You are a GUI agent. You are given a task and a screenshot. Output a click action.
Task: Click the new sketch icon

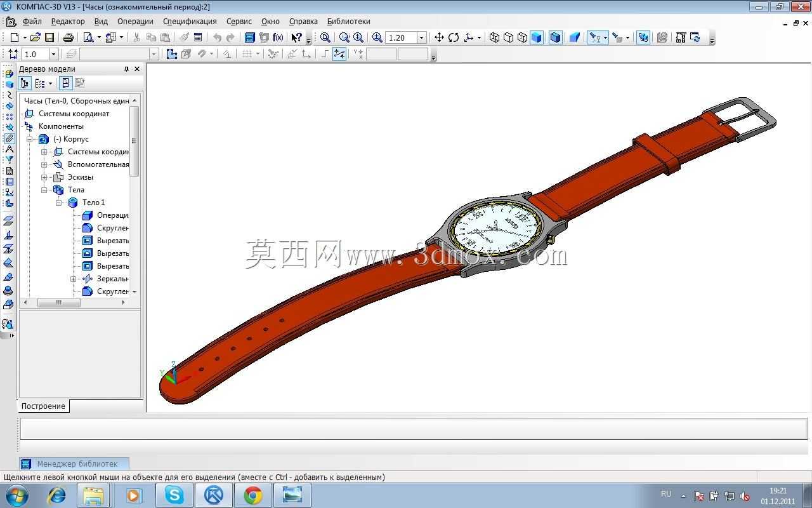171,54
